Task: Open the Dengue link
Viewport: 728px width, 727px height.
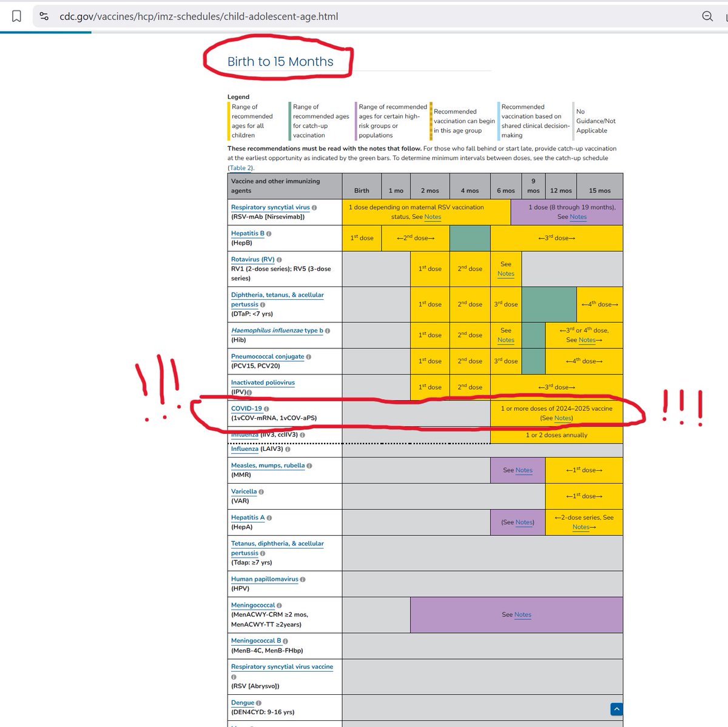Action: [243, 703]
